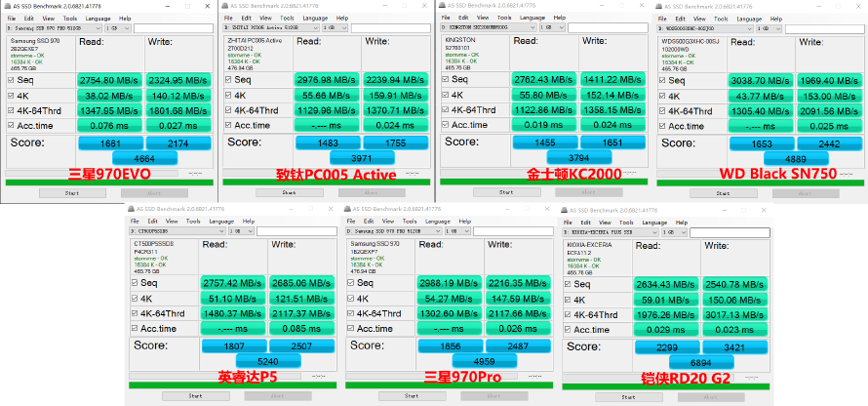Toggle Acc.time checkbox in the WDS500G3X0C window
Image resolution: width=868 pixels, height=406 pixels.
coord(662,126)
